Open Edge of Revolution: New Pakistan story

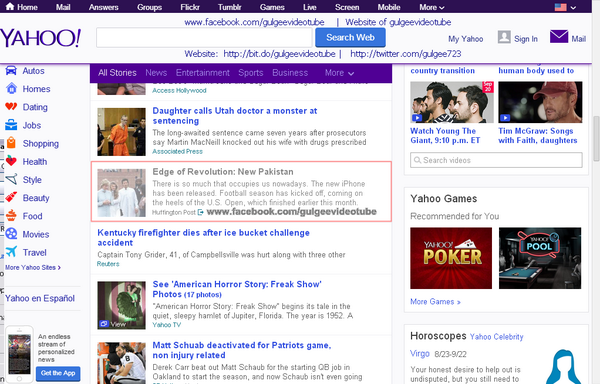tap(223, 172)
